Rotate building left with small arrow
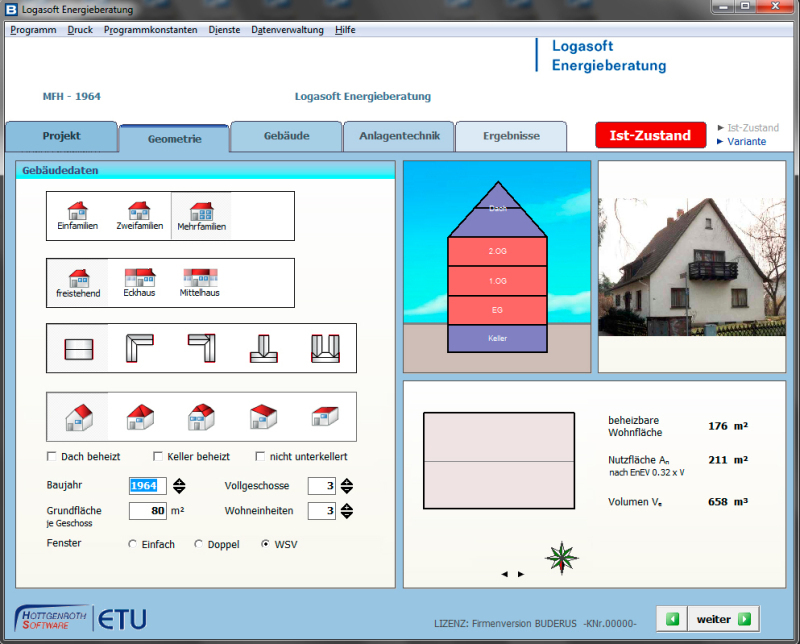 (505, 574)
